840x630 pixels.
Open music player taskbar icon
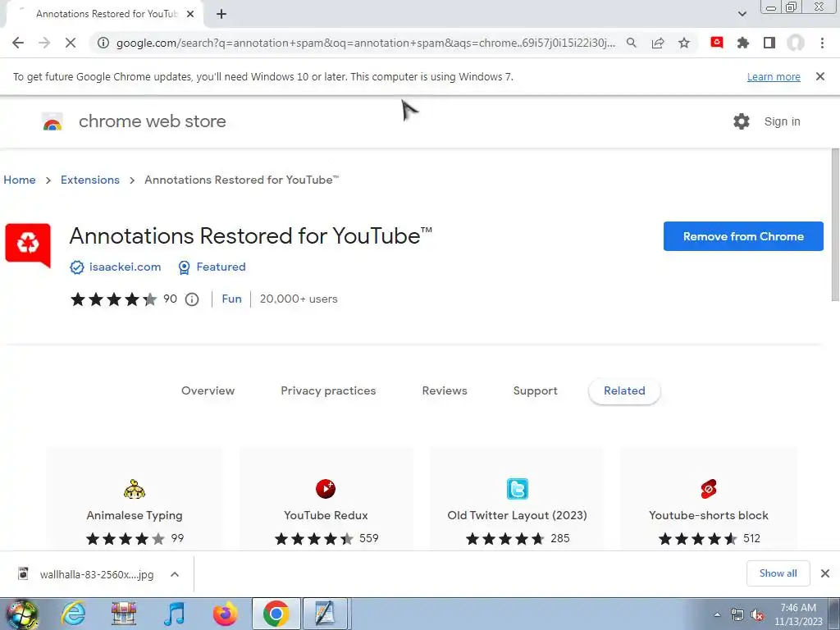pos(174,614)
